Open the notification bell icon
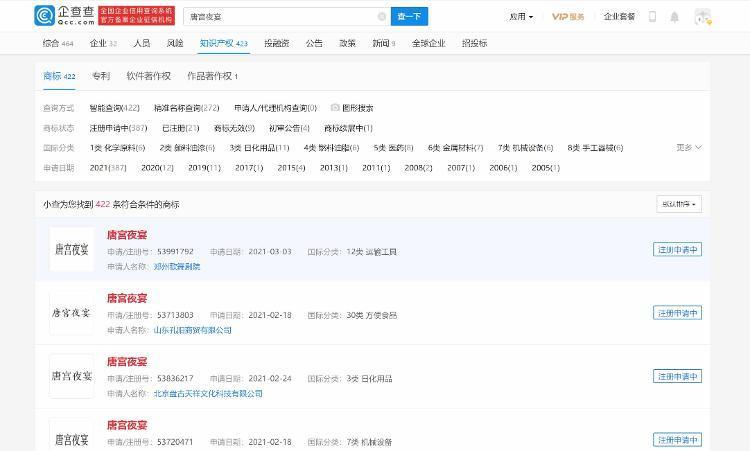Screen dimensions: 750x451 675,17
